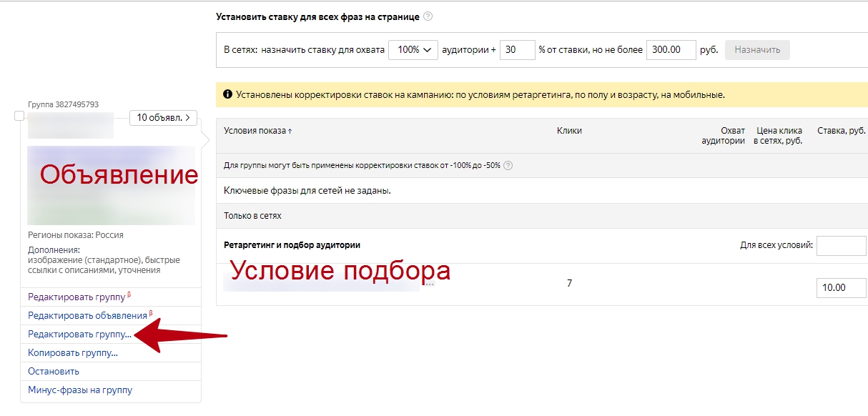Click the Назначить button

click(x=757, y=50)
